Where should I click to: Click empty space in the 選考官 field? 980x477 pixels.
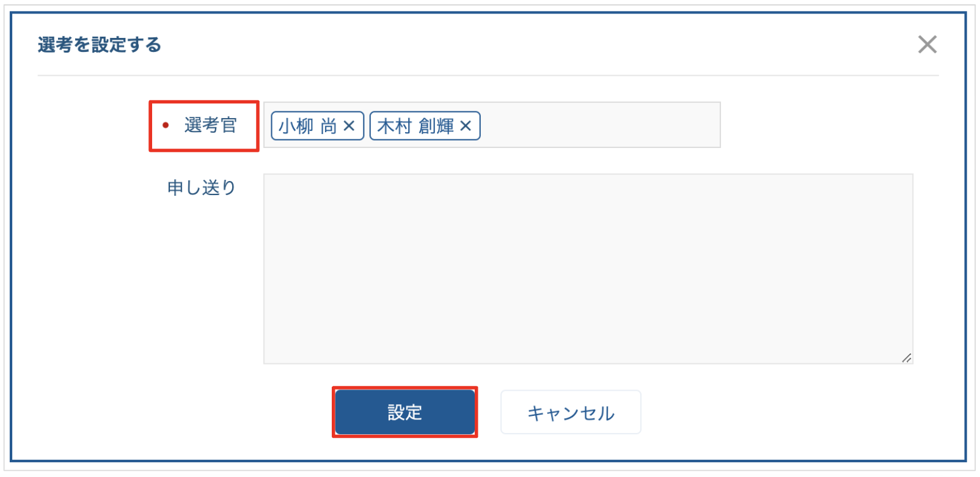[x=599, y=125]
